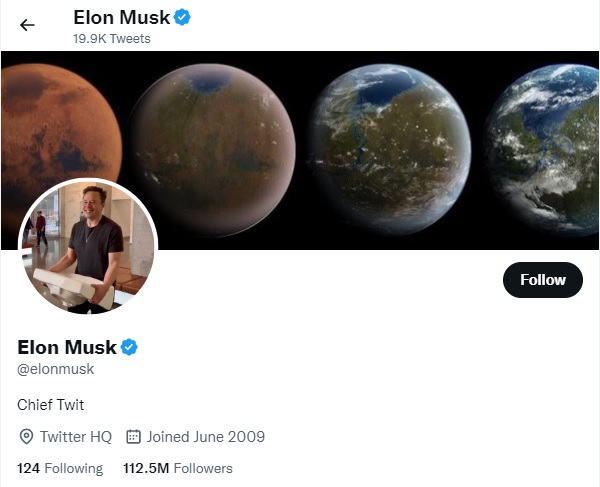
Task: Click the second planet in the banner
Action: [x=212, y=150]
